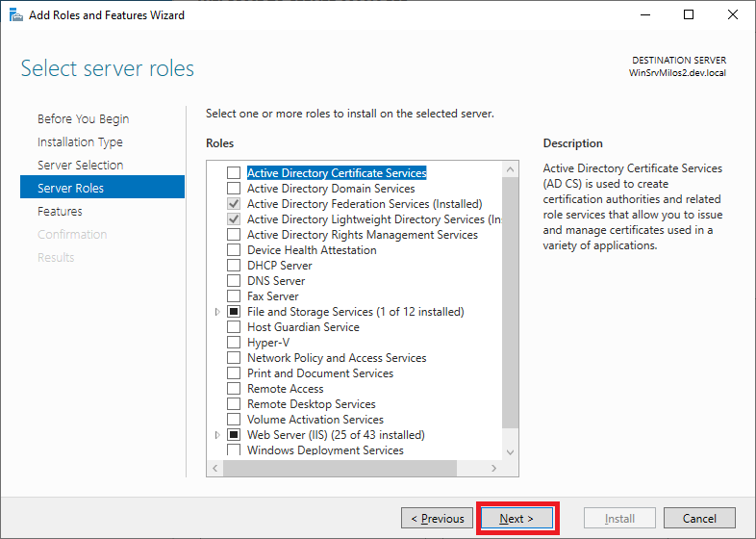The width and height of the screenshot is (756, 539).
Task: Check Active Directory Certificate Services checkbox
Action: tap(234, 173)
